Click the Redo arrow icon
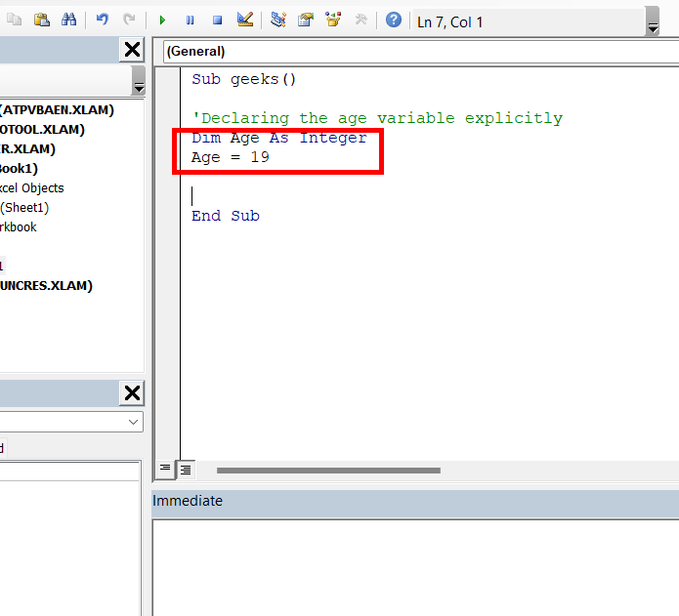The height and width of the screenshot is (616, 679). tap(129, 20)
